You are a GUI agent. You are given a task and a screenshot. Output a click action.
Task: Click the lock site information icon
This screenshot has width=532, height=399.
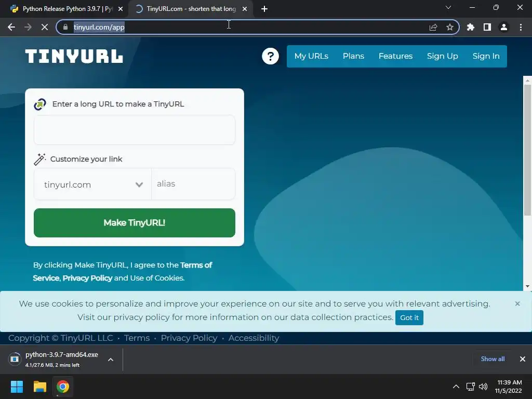(65, 27)
